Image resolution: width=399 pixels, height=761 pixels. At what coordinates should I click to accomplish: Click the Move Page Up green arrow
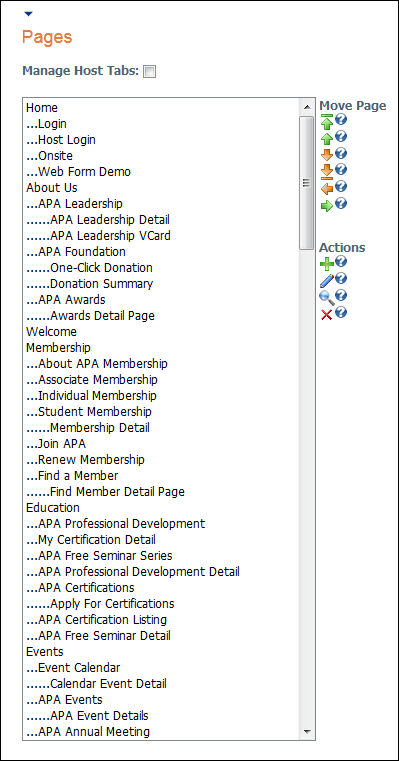point(327,139)
